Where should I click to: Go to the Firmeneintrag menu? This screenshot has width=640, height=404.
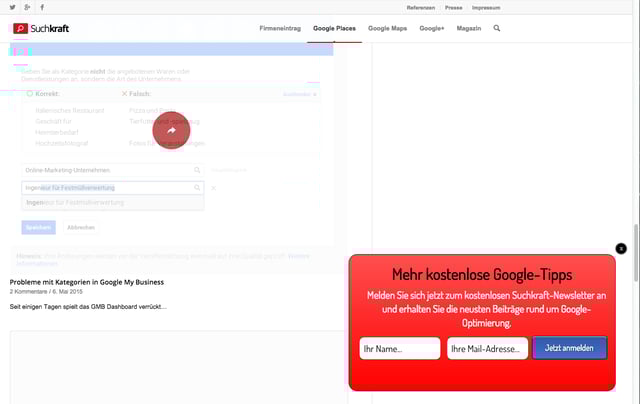click(280, 28)
